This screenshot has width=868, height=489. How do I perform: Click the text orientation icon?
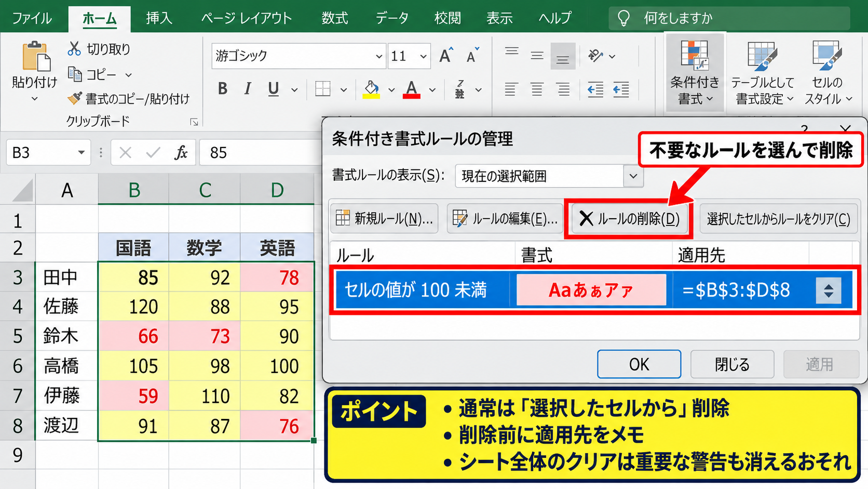pyautogui.click(x=595, y=55)
